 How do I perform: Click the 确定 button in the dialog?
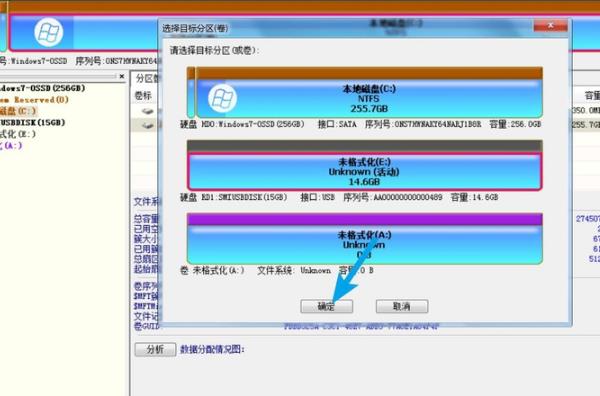[326, 306]
